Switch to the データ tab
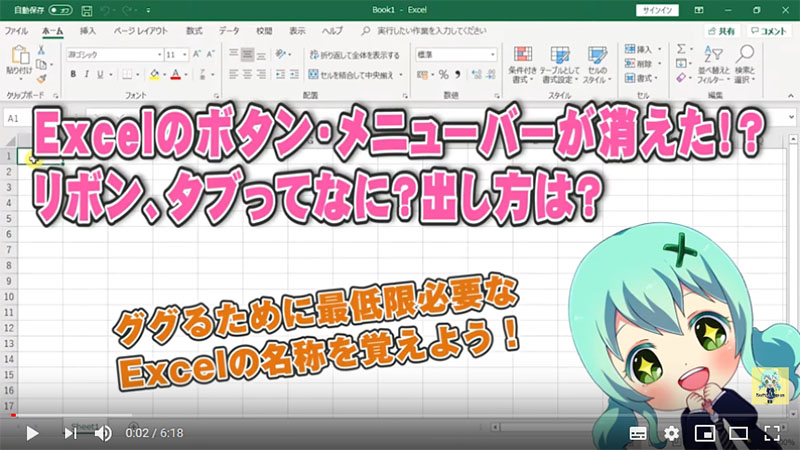Image resolution: width=800 pixels, height=450 pixels. [x=229, y=31]
